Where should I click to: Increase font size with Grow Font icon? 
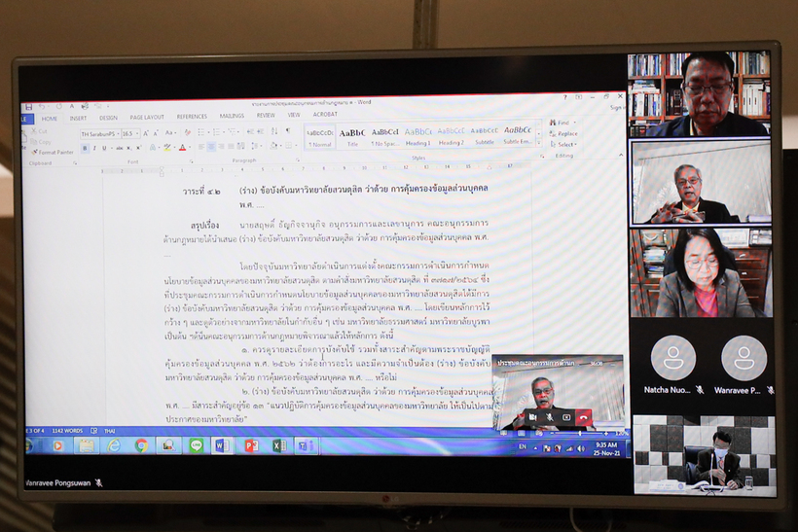(x=146, y=132)
